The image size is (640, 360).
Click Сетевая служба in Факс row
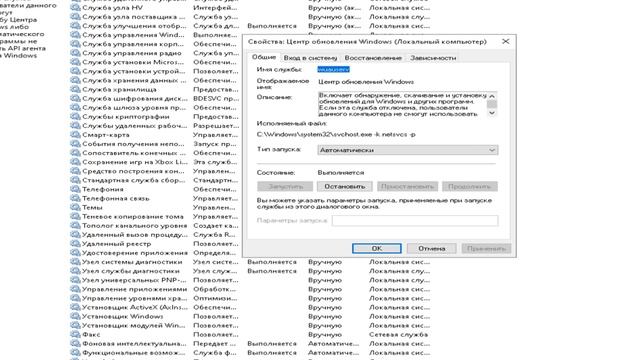tap(398, 334)
